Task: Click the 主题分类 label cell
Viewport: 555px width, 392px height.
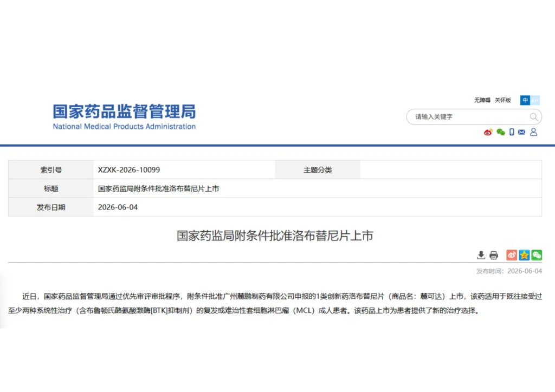Action: pyautogui.click(x=318, y=170)
